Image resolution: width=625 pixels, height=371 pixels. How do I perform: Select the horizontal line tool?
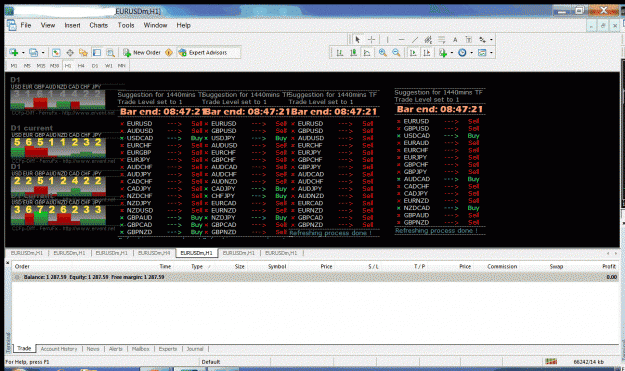pos(401,39)
